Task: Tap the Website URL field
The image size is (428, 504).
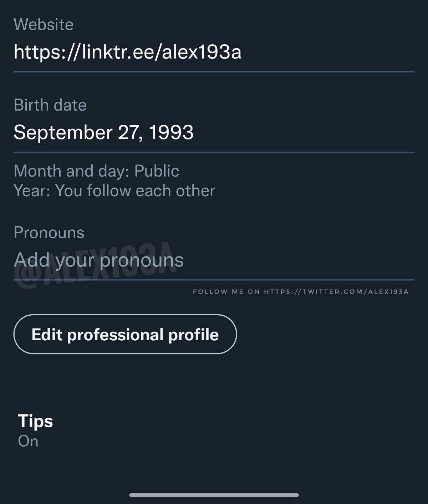Action: pyautogui.click(x=213, y=52)
